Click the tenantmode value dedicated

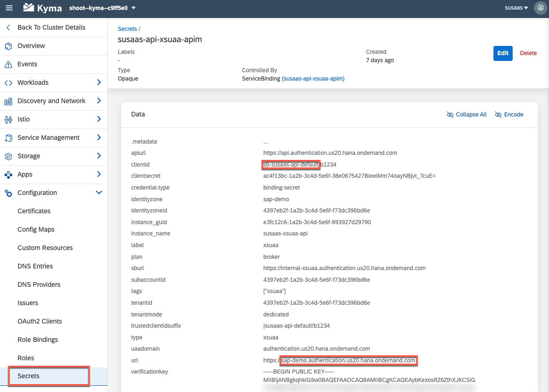(276, 314)
